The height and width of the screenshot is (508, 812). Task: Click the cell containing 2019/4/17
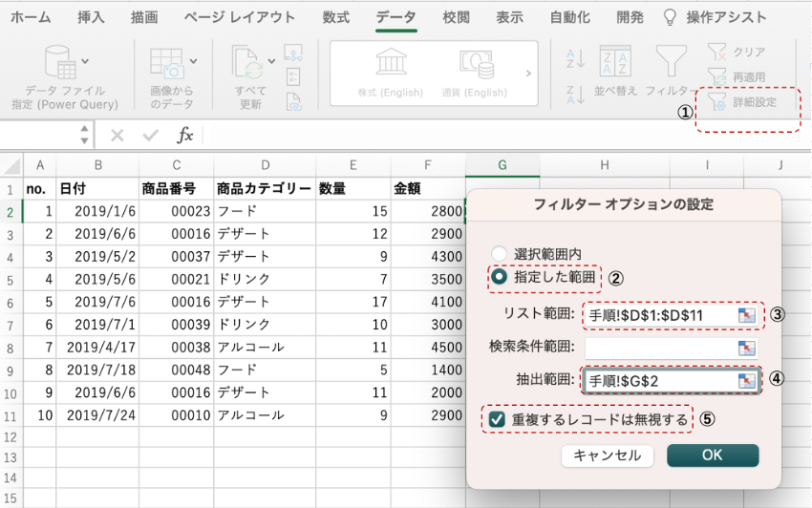[97, 347]
